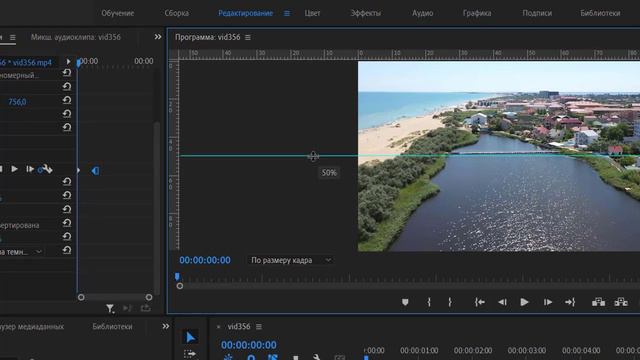Open the Редактирование workspace menu icon

287,13
